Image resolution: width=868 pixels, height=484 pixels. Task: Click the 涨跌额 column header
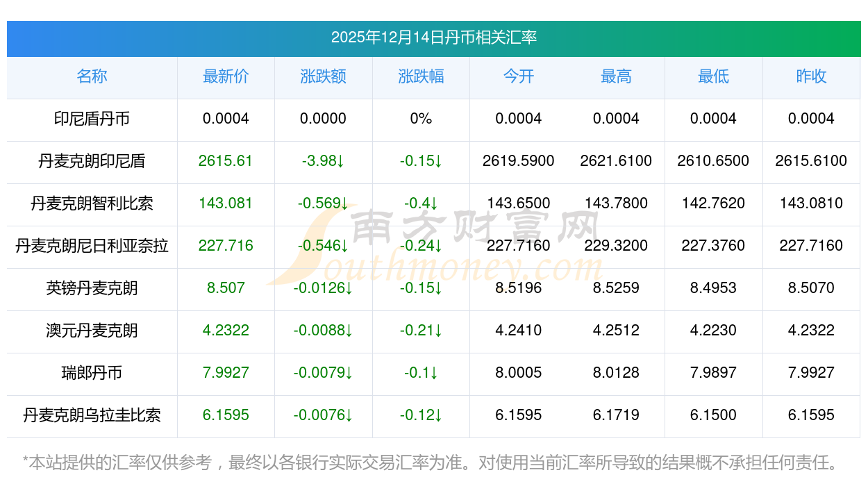tap(323, 76)
